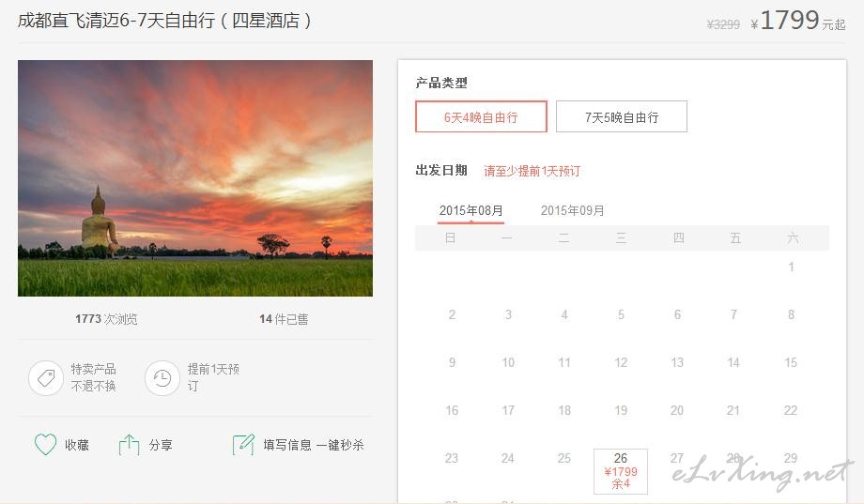Screen dimensions: 864x504
Task: Click the 分享 label
Action: click(161, 445)
